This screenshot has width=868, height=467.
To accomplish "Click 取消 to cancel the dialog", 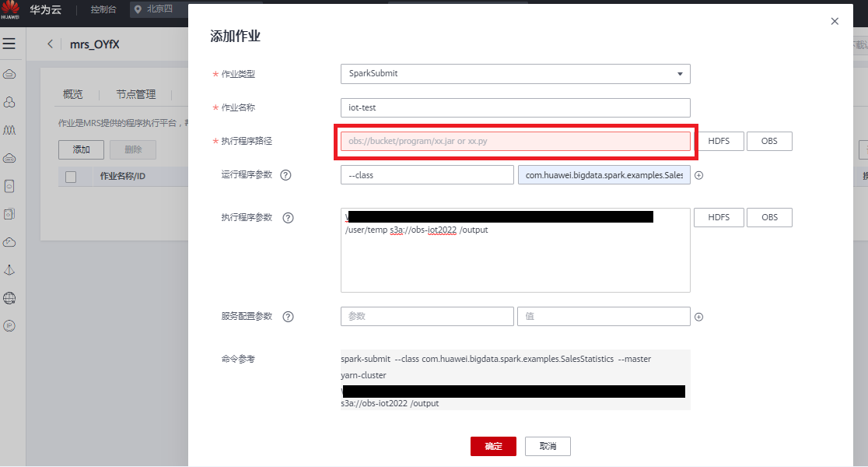I will pos(548,447).
